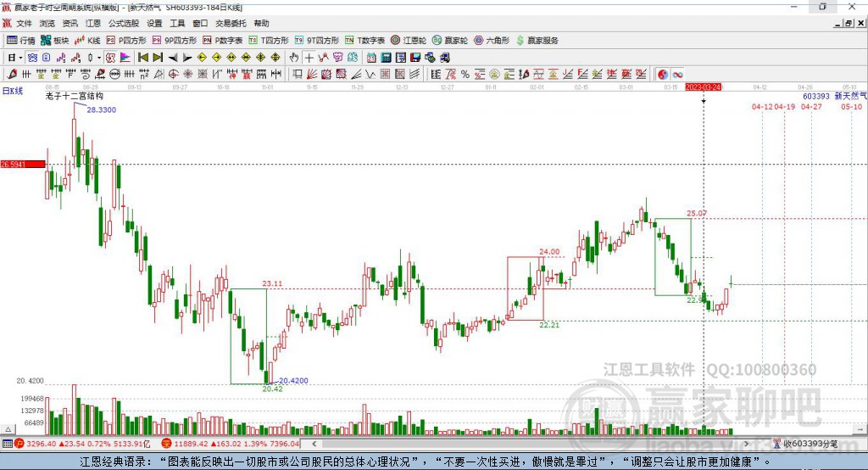Click the 28.3300 high price label
The image size is (868, 470).
coord(102,109)
